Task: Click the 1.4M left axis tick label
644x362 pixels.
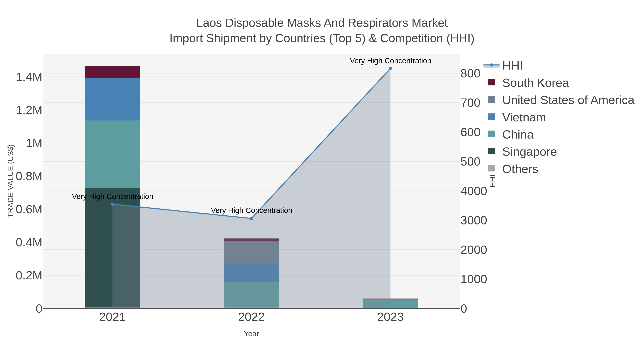Action: point(29,77)
